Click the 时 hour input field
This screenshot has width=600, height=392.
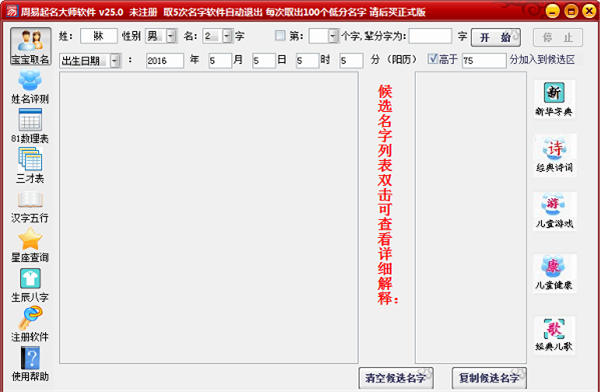307,60
